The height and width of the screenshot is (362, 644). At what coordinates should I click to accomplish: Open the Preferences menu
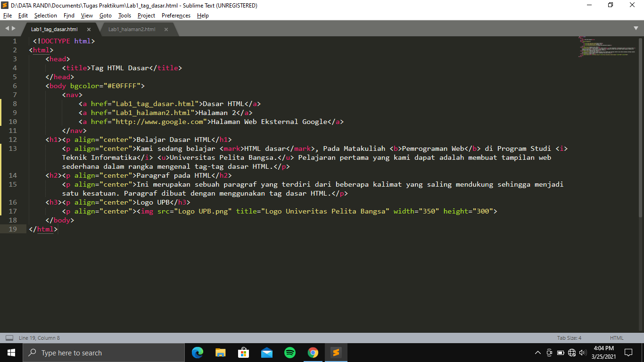176,15
